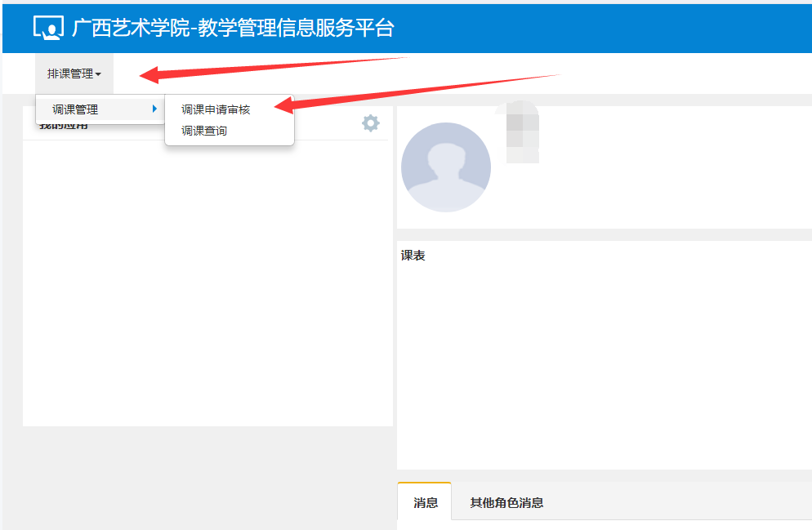This screenshot has width=812, height=530.
Task: Click the blue arrow beside 调课管理
Action: tap(154, 109)
